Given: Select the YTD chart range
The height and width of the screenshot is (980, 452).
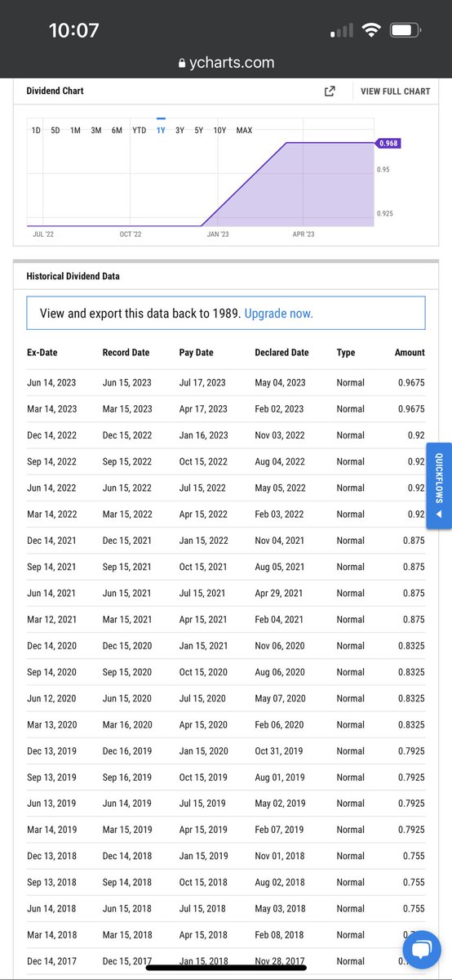Looking at the screenshot, I should (140, 131).
